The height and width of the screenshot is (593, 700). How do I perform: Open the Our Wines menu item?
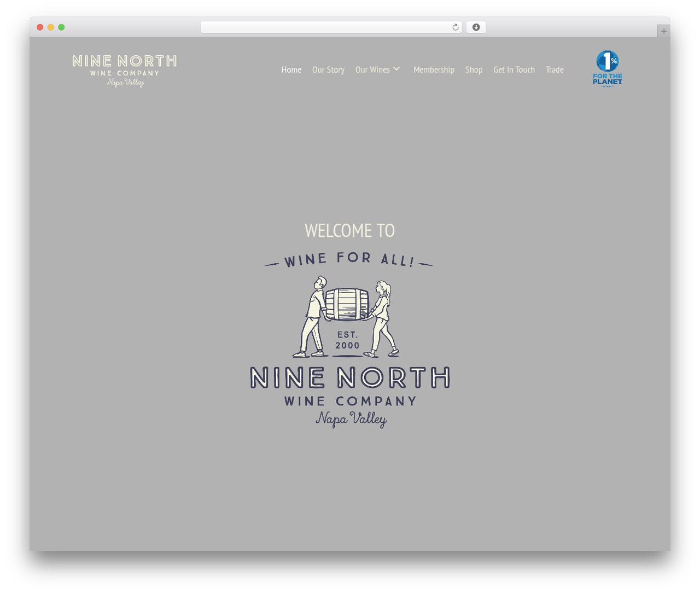[x=372, y=69]
